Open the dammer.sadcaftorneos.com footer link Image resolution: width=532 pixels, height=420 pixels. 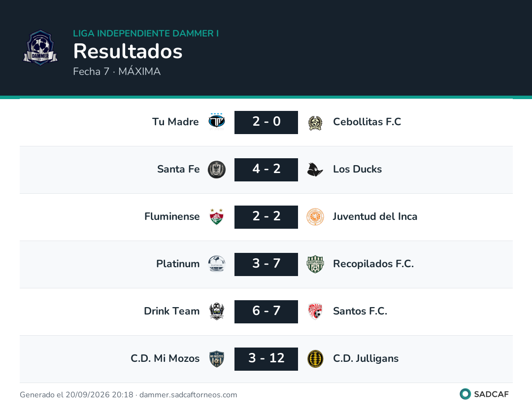(188, 395)
